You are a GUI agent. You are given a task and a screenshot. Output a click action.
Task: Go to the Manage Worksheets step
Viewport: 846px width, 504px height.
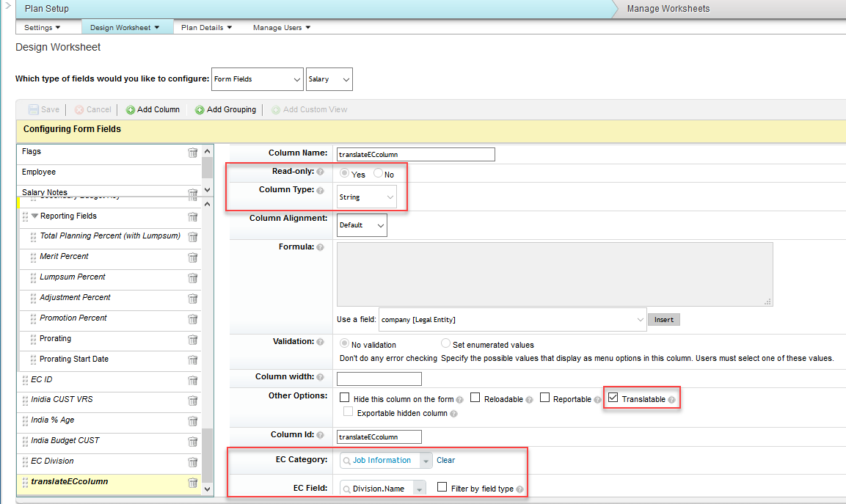668,9
